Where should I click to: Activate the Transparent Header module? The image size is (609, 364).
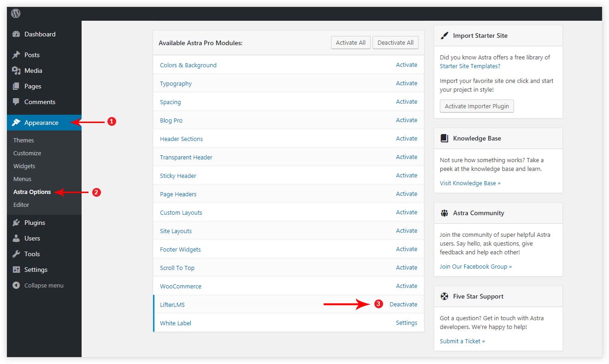point(407,157)
